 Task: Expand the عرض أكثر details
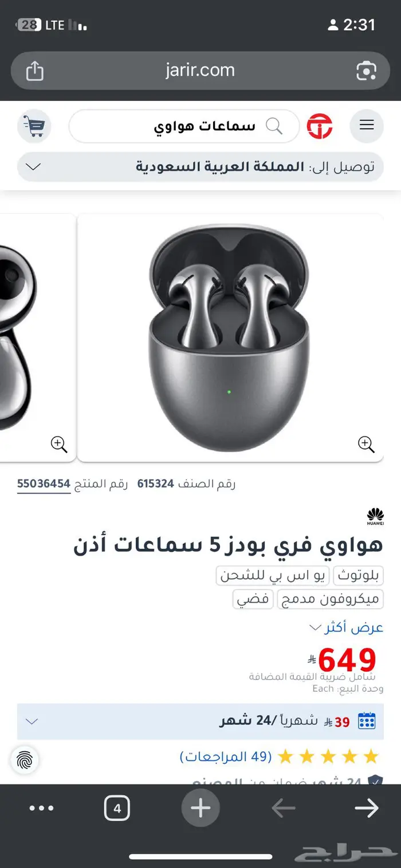tap(346, 628)
